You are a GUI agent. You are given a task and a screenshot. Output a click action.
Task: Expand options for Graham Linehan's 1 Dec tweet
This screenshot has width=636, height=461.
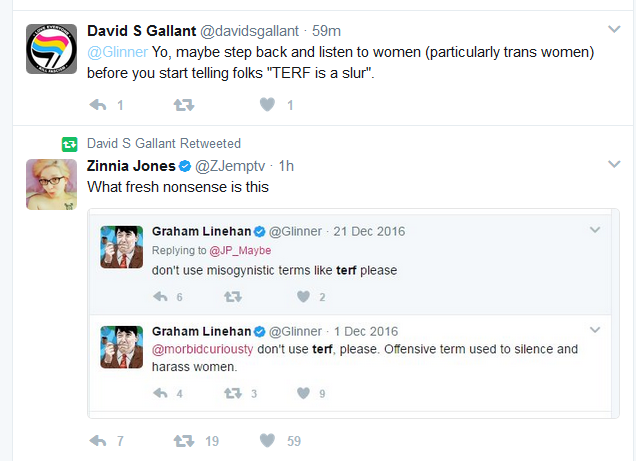point(595,330)
